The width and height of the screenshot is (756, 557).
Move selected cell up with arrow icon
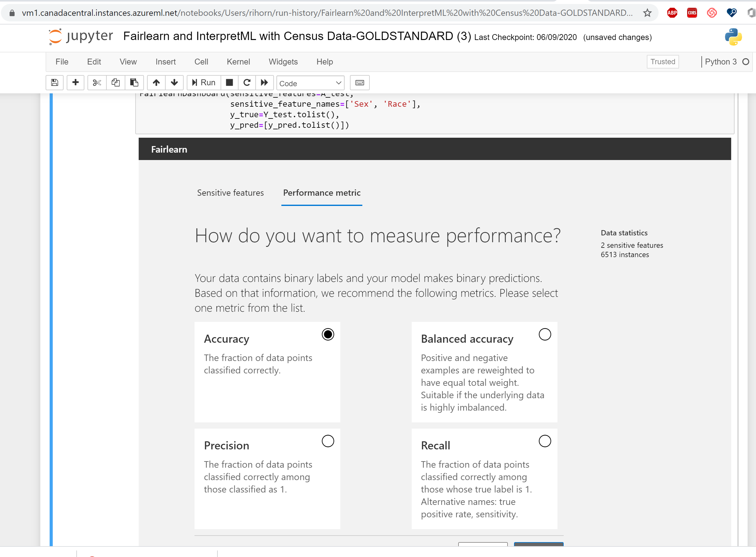(156, 82)
